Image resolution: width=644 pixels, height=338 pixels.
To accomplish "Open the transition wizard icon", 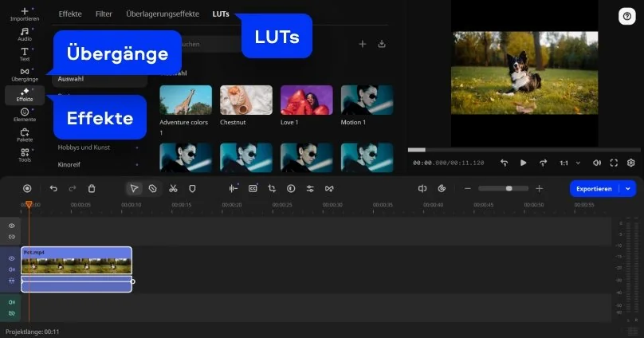I will 329,188.
